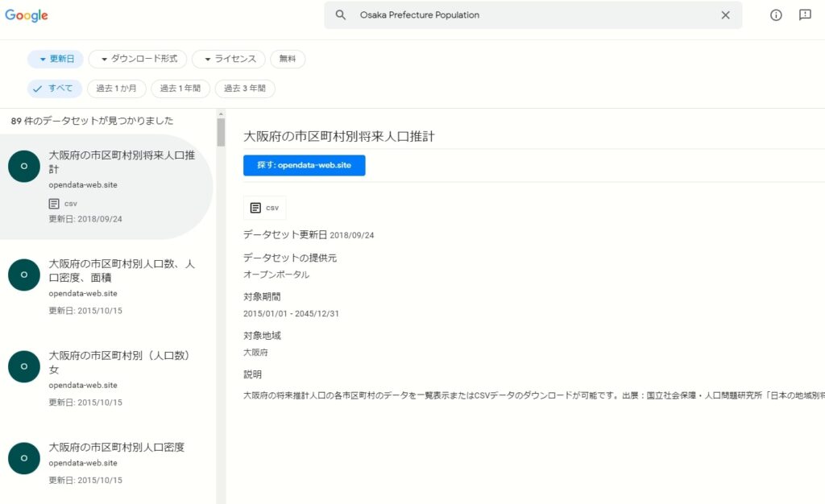Click dataset icon beside （人口数）女 result
This screenshot has height=504, width=825.
(24, 366)
